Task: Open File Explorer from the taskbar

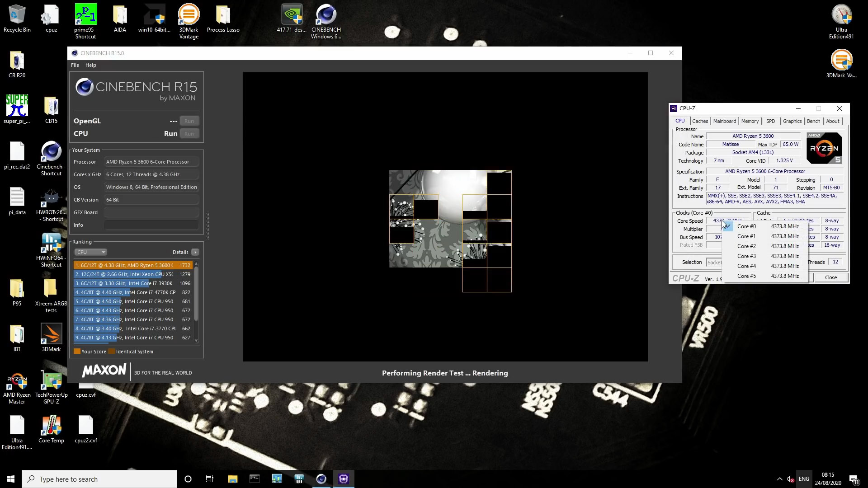Action: coord(232,479)
